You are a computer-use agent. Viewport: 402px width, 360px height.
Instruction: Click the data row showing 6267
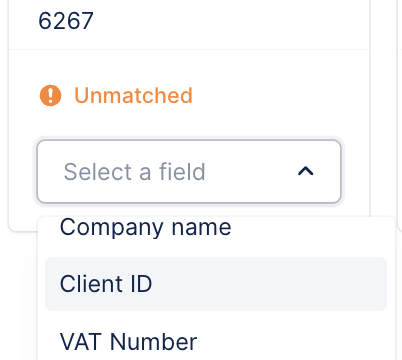pos(189,21)
